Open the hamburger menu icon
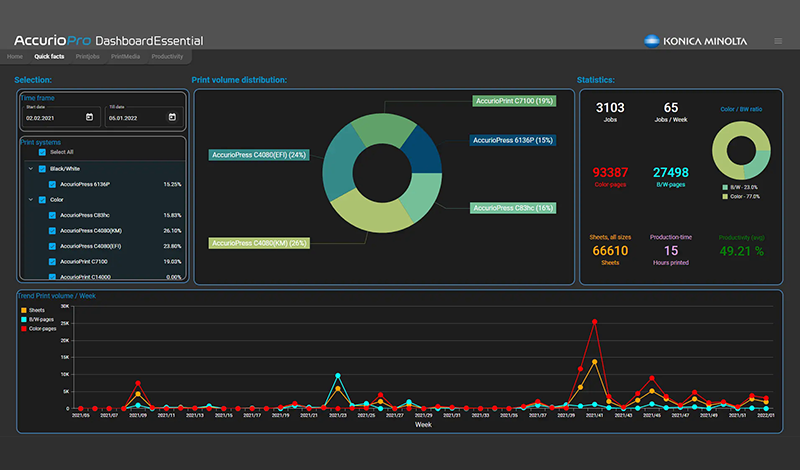Viewport: 800px width, 470px height. (x=778, y=41)
